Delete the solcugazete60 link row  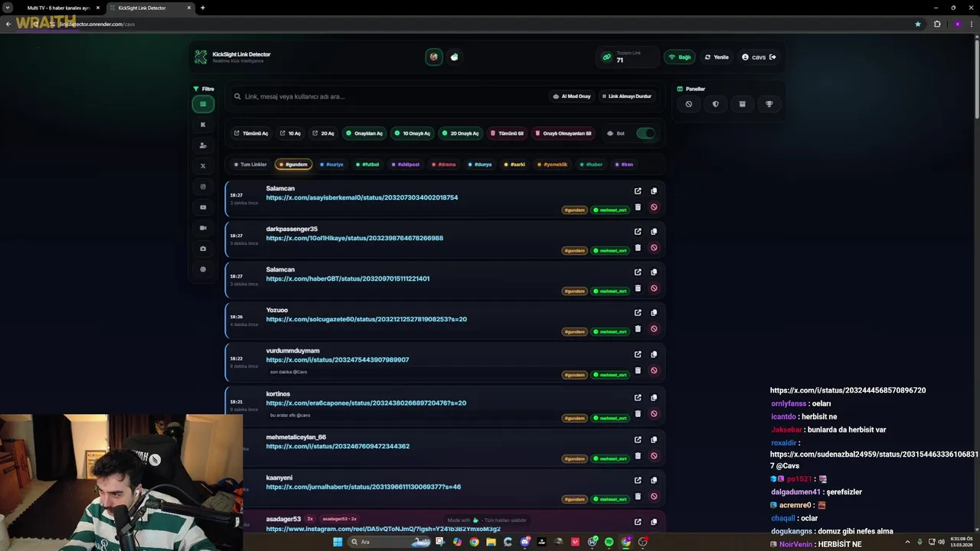[x=638, y=328]
